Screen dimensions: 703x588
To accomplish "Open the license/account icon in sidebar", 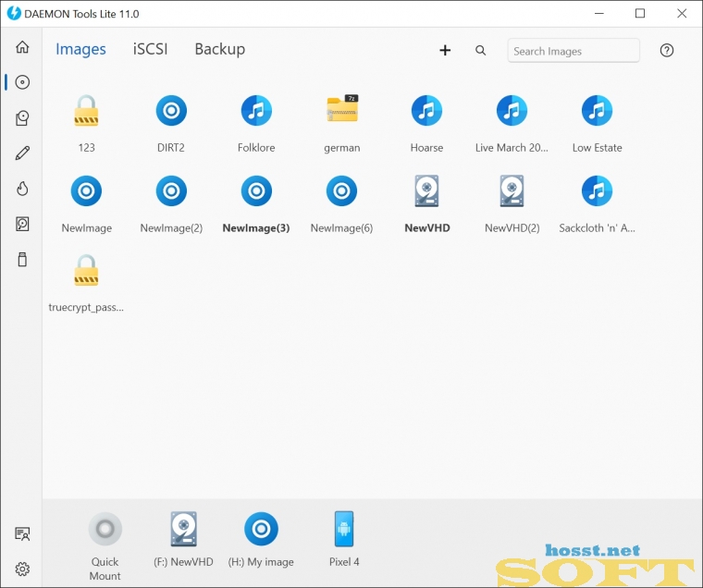I will [x=22, y=533].
